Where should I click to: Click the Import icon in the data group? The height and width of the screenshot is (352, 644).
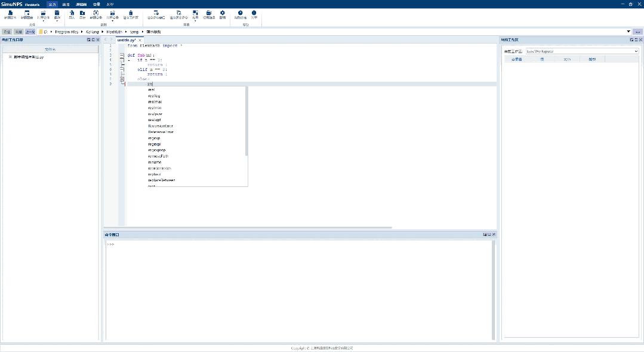pos(71,15)
